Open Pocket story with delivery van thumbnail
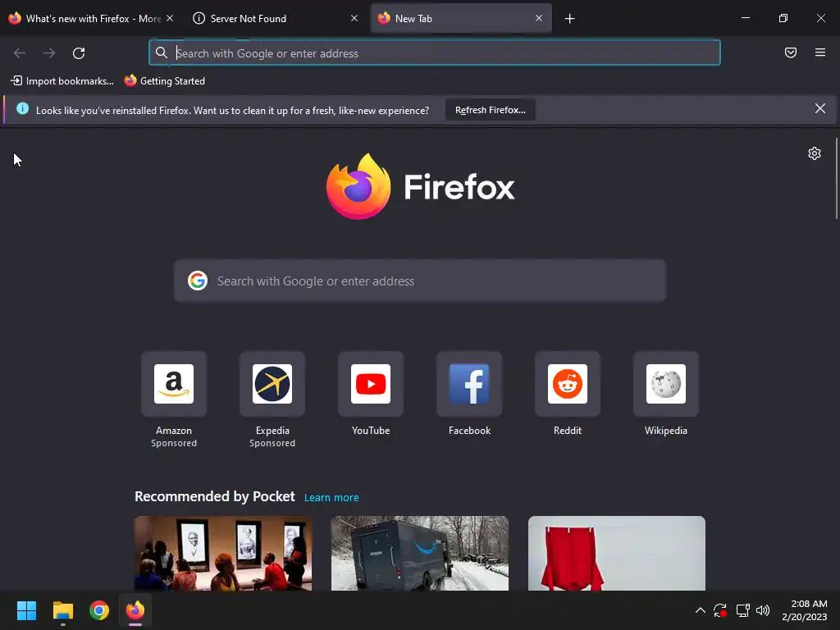The height and width of the screenshot is (630, 840). (x=419, y=553)
